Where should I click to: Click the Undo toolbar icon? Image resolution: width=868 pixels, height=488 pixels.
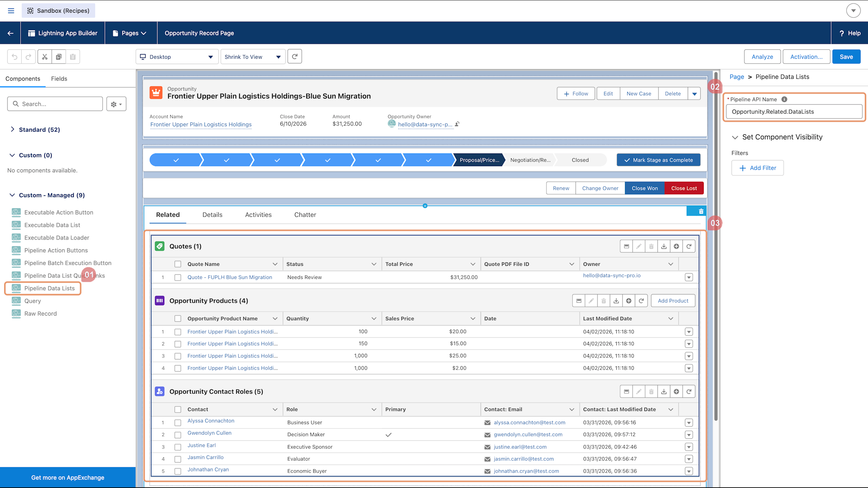coord(14,56)
